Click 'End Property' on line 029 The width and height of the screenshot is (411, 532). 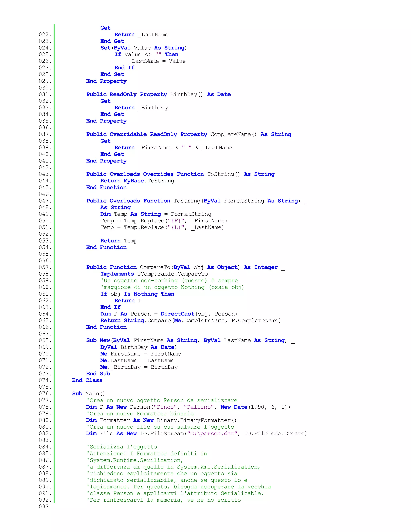[106, 81]
